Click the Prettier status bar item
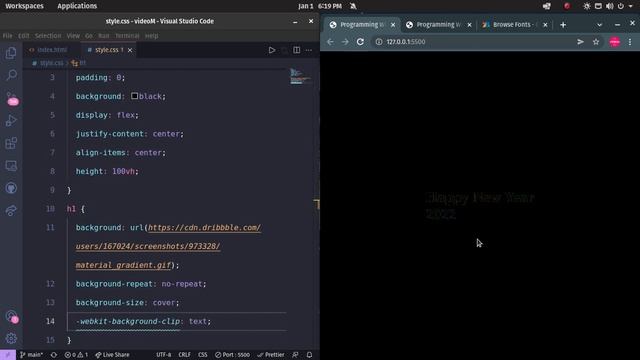The width and height of the screenshot is (640, 360). [x=271, y=355]
